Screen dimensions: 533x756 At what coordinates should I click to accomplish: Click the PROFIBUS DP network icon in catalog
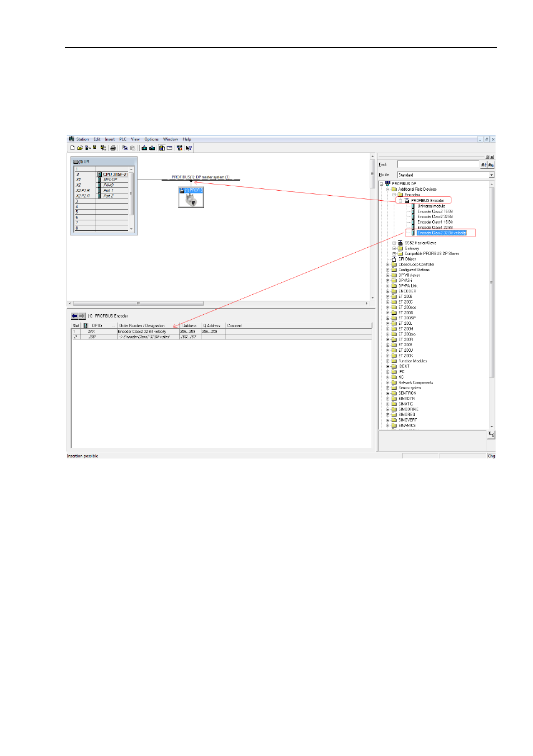(x=388, y=183)
